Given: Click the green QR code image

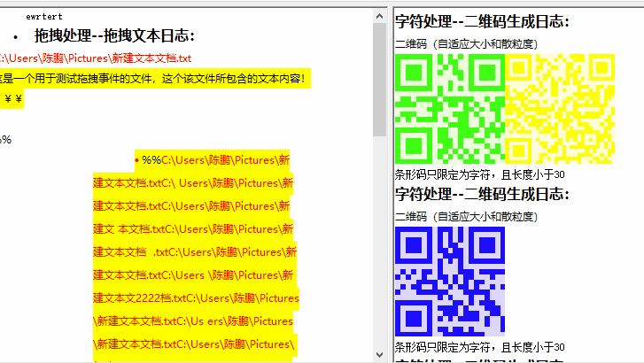Looking at the screenshot, I should click(x=449, y=110).
